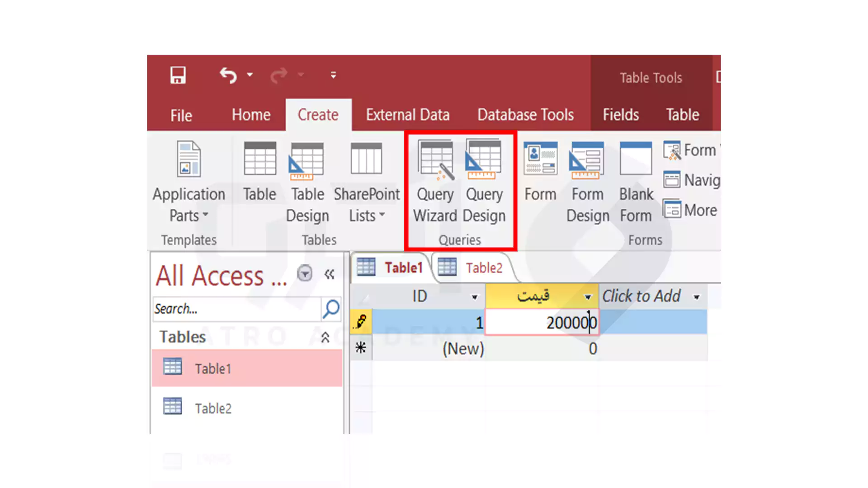Image resolution: width=868 pixels, height=488 pixels.
Task: Open the File tab
Action: pyautogui.click(x=181, y=115)
